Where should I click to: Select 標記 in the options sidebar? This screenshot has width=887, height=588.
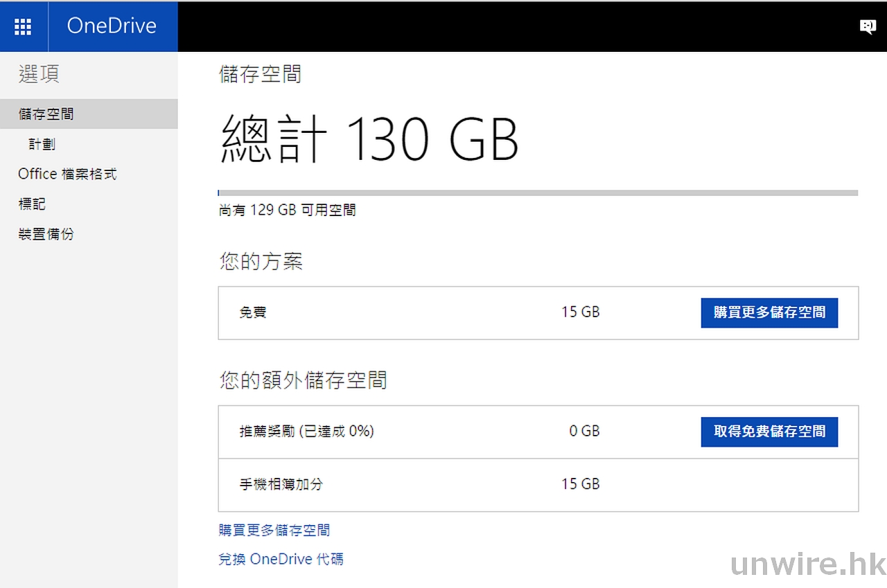[32, 204]
